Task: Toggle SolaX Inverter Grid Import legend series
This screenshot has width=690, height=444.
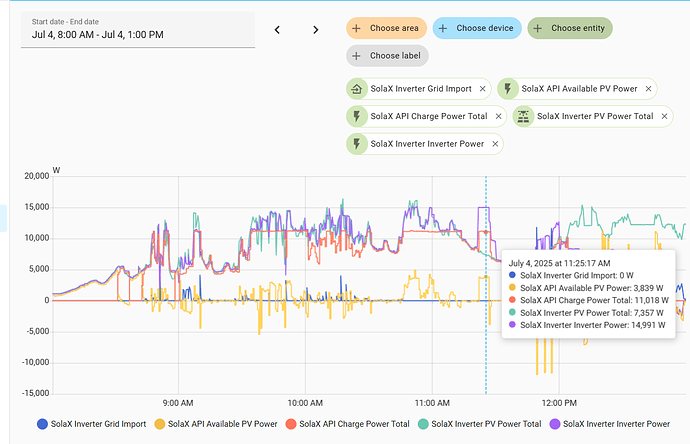Action: [x=92, y=424]
